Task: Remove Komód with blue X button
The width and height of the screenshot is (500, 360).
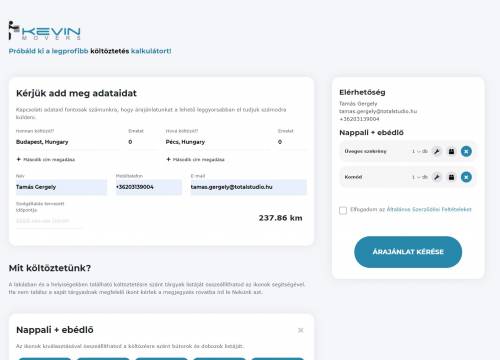Action: point(466,177)
